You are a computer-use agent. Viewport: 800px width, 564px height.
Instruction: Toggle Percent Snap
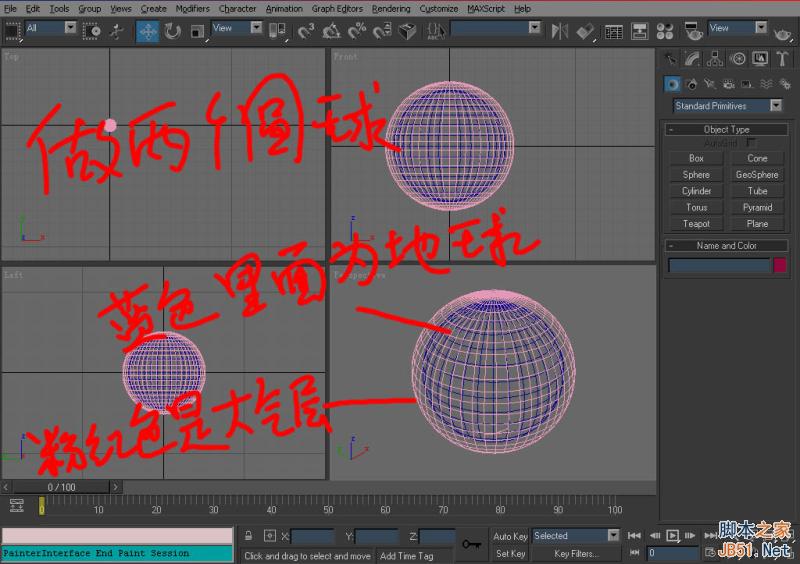pyautogui.click(x=357, y=32)
